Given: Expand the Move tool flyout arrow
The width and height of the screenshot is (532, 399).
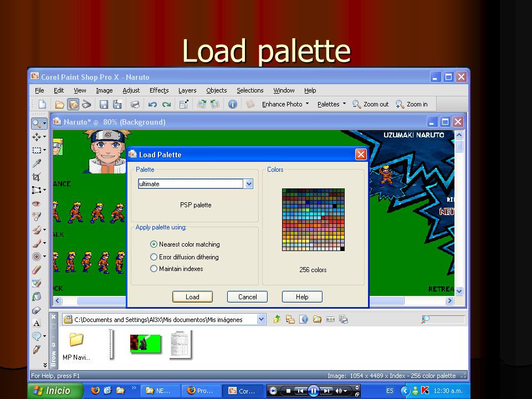Looking at the screenshot, I should [x=44, y=137].
